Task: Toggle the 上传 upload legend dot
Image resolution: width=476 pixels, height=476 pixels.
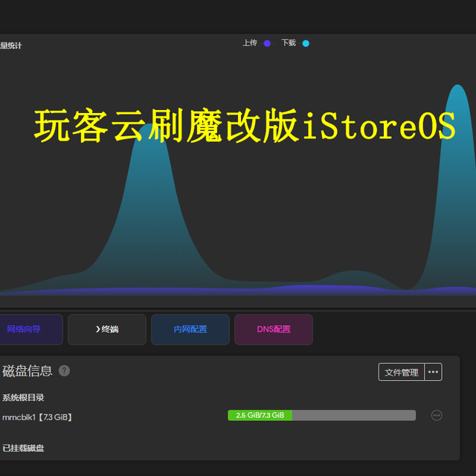Action: pyautogui.click(x=267, y=43)
